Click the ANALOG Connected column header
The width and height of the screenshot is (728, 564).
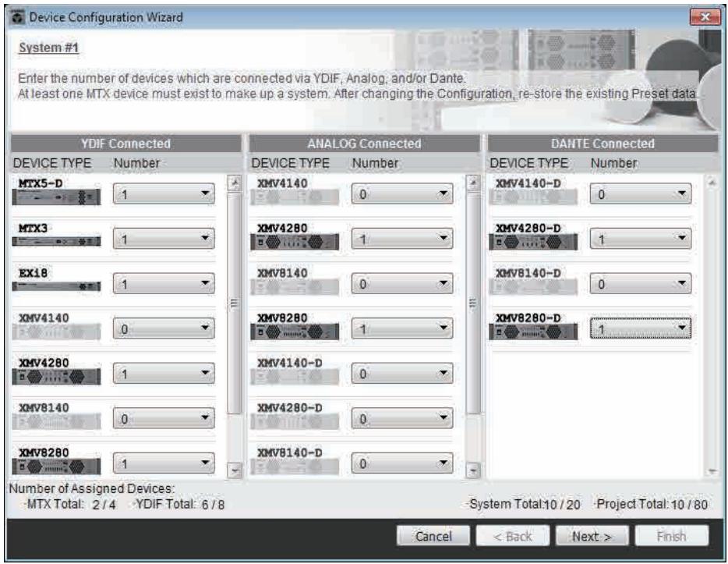point(364,144)
